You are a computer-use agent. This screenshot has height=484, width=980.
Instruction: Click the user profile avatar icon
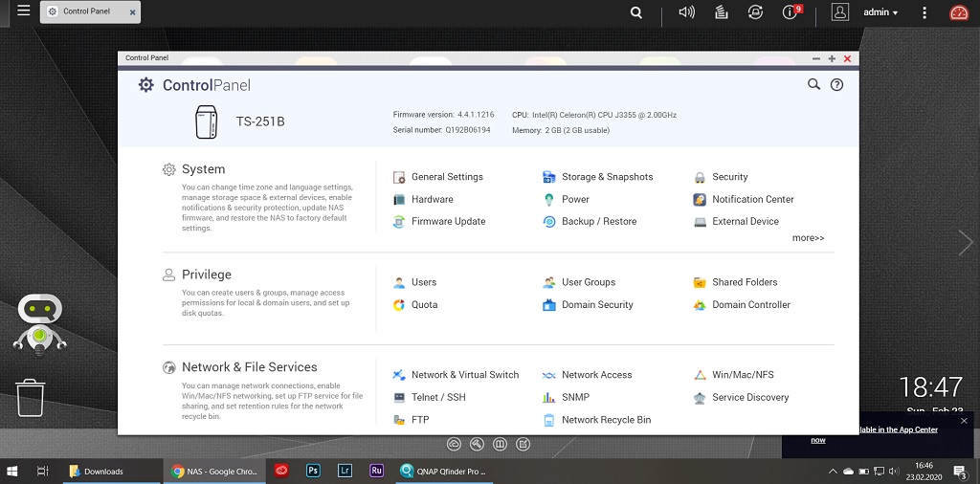(x=840, y=11)
